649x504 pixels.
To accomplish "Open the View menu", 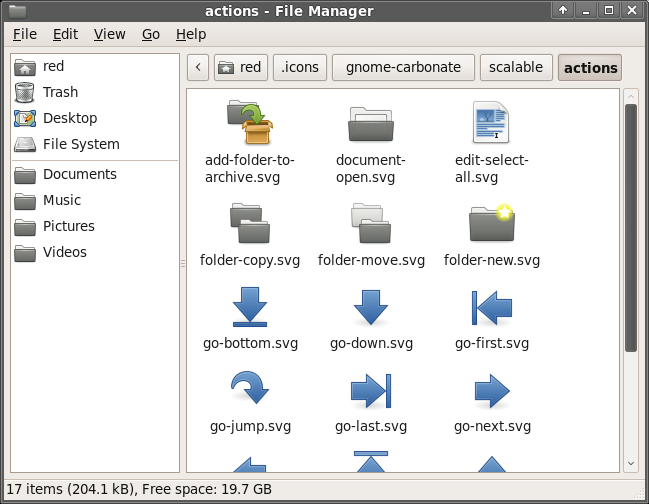I will coord(109,34).
